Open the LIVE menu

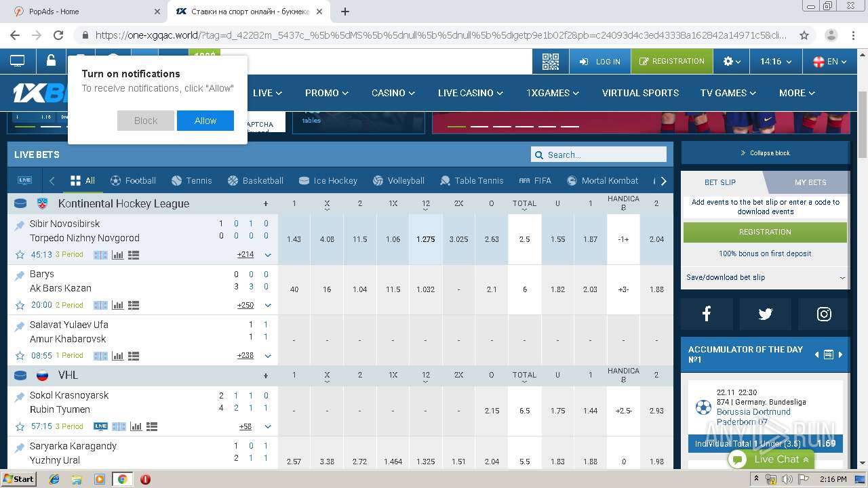[267, 93]
